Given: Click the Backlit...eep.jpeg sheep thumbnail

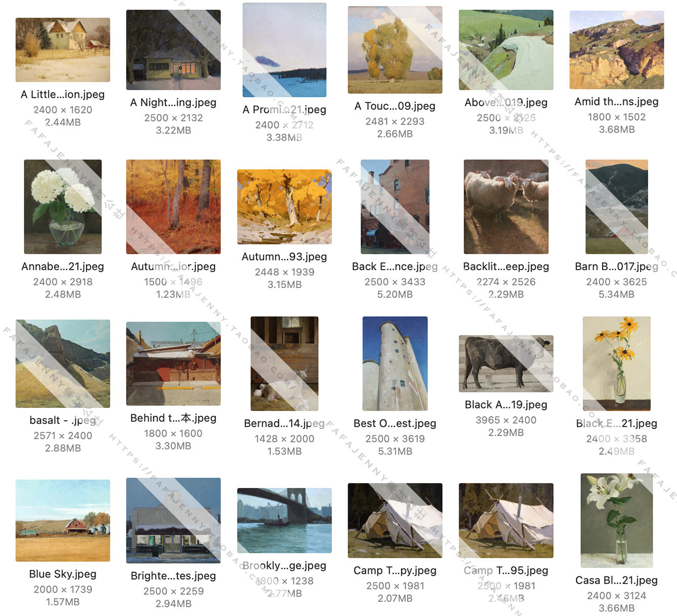Looking at the screenshot, I should (506, 207).
